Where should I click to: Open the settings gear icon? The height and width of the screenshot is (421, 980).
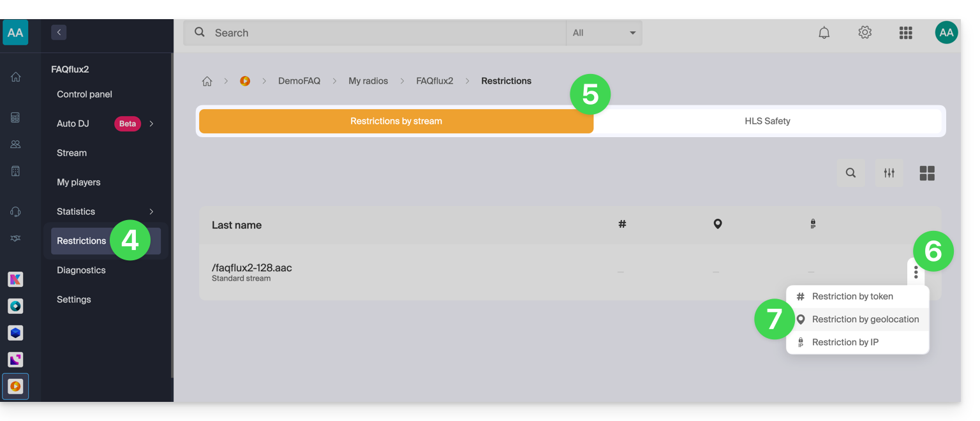[x=865, y=33]
